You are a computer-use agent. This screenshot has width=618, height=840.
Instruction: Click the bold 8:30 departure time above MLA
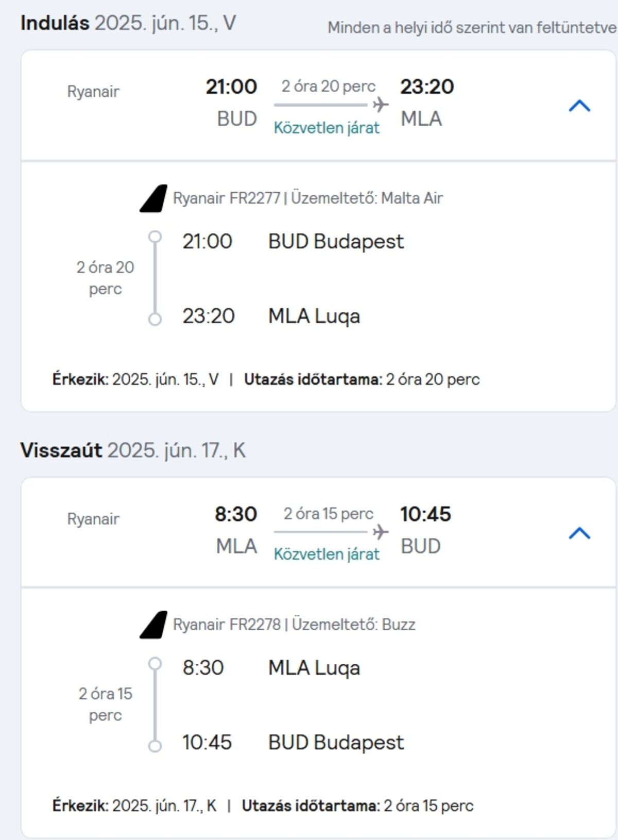(x=235, y=514)
